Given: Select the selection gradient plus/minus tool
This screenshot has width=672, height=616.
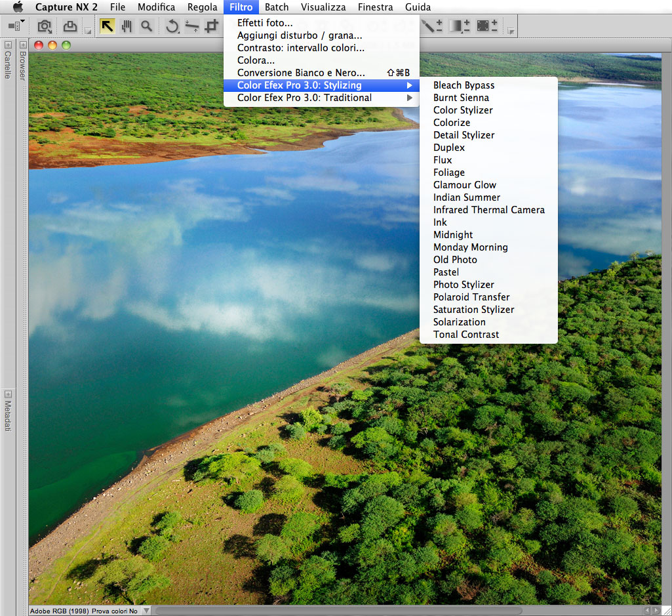Looking at the screenshot, I should 459,26.
